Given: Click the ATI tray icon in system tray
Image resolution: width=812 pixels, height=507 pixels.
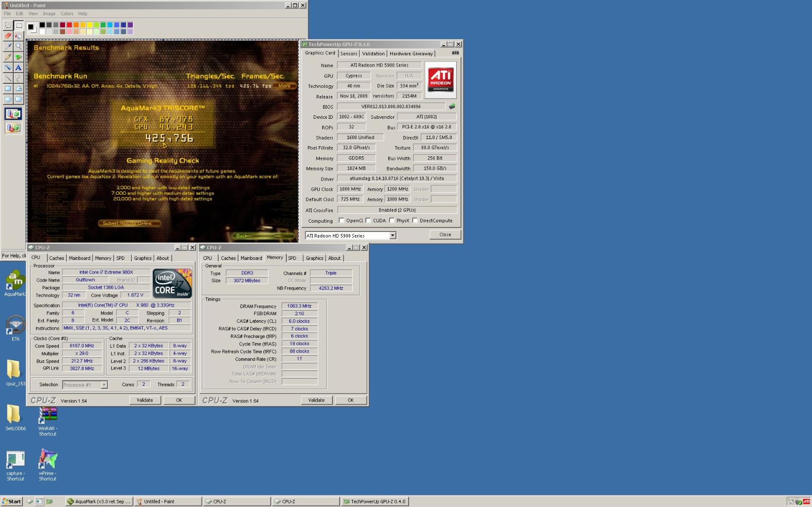Looking at the screenshot, I should tap(806, 502).
